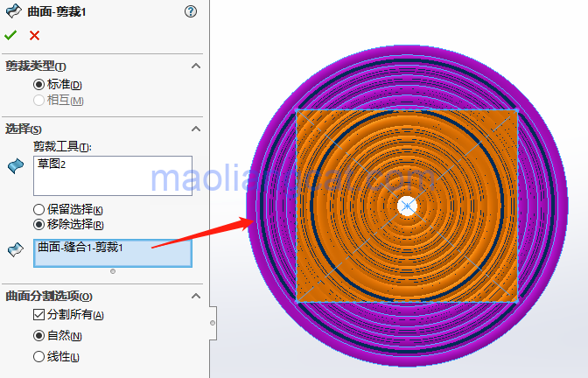Toggle the 分割所有 checkbox
The width and height of the screenshot is (588, 378).
tap(38, 314)
